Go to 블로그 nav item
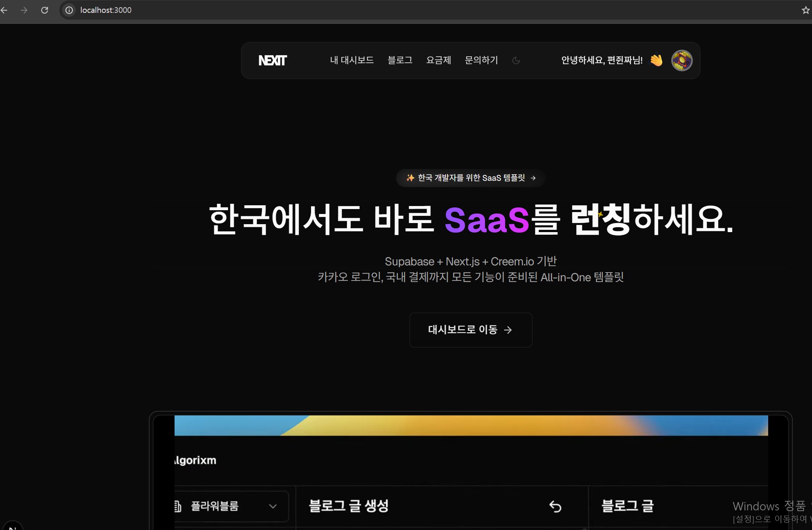This screenshot has height=530, width=812. click(x=400, y=60)
